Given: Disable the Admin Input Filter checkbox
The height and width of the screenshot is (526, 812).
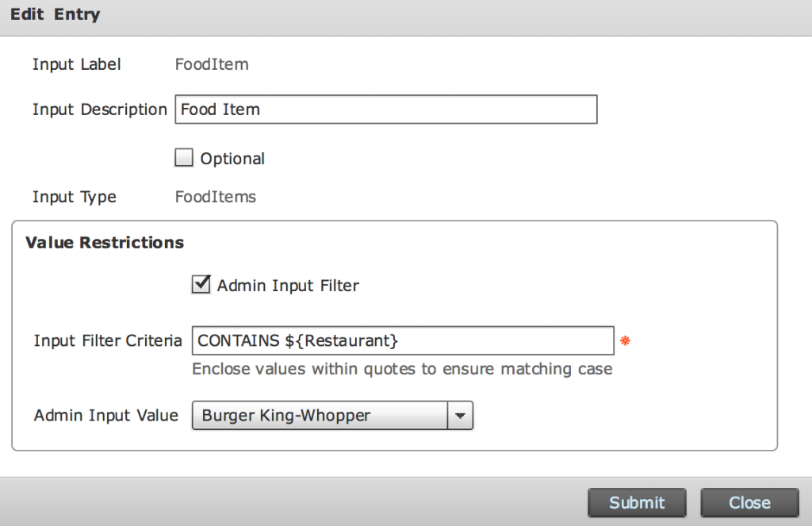Looking at the screenshot, I should coord(201,284).
